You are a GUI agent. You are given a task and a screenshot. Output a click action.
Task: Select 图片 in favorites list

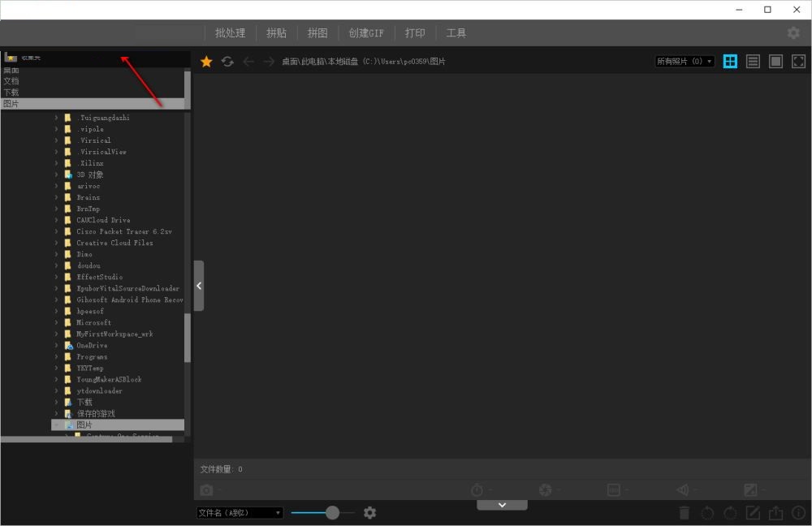[93, 104]
